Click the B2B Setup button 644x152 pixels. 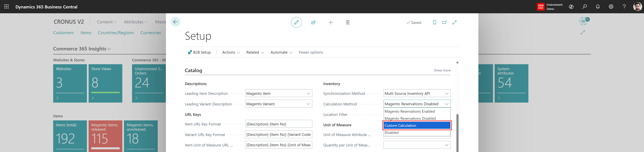199,52
